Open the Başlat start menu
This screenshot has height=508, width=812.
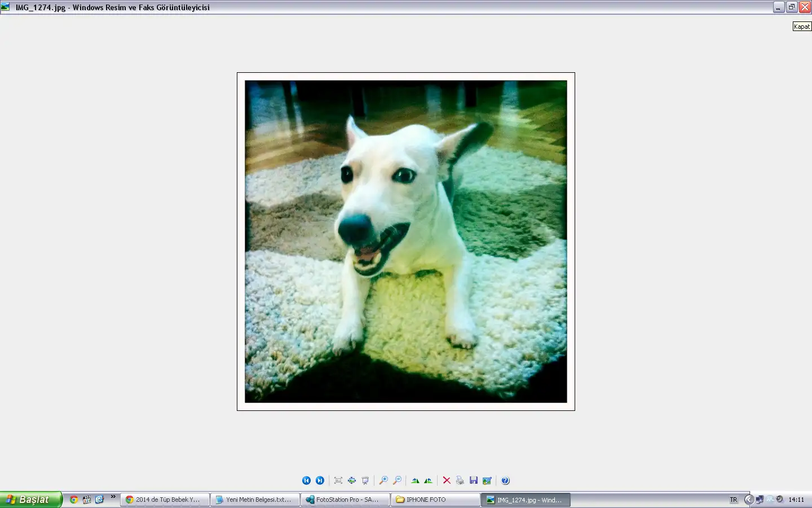pyautogui.click(x=30, y=500)
